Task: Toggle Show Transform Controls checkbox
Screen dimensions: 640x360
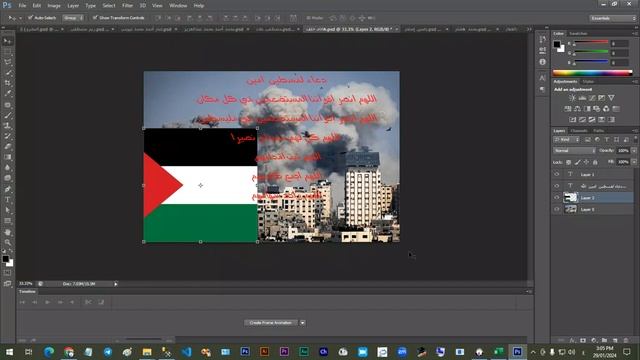Action: (95, 18)
